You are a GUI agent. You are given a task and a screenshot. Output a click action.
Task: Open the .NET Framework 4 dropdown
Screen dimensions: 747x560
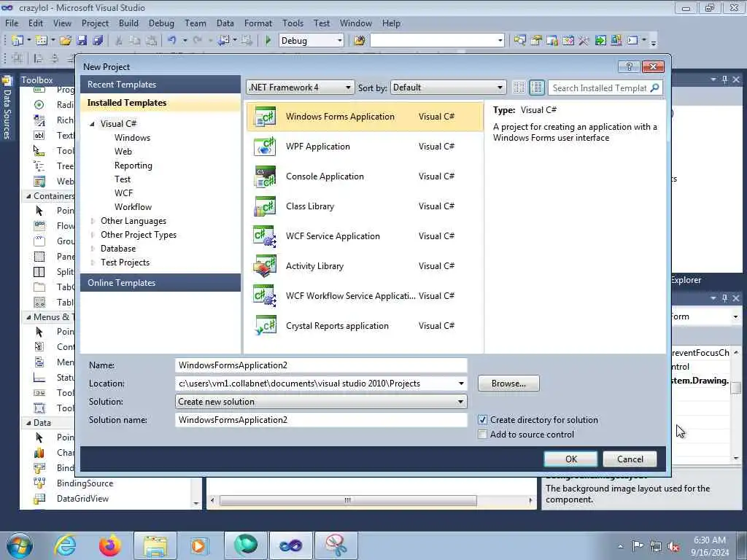coord(300,87)
